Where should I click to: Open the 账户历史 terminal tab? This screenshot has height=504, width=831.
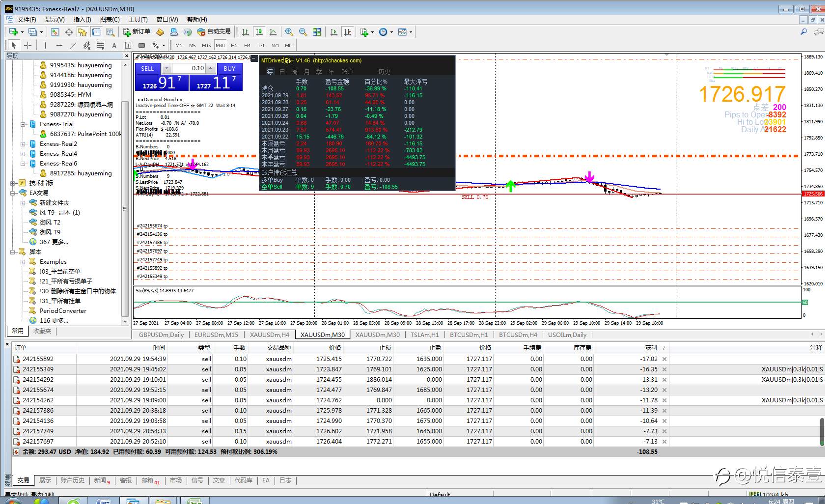(x=73, y=480)
